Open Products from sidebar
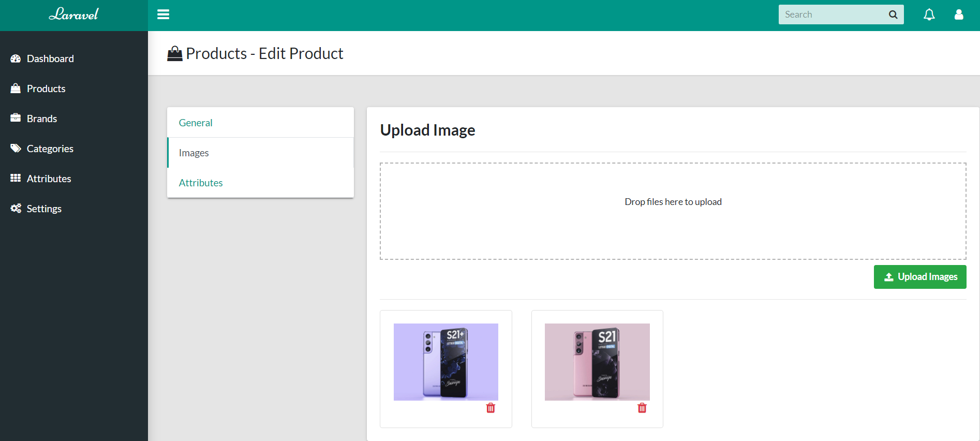The image size is (980, 441). pyautogui.click(x=74, y=89)
